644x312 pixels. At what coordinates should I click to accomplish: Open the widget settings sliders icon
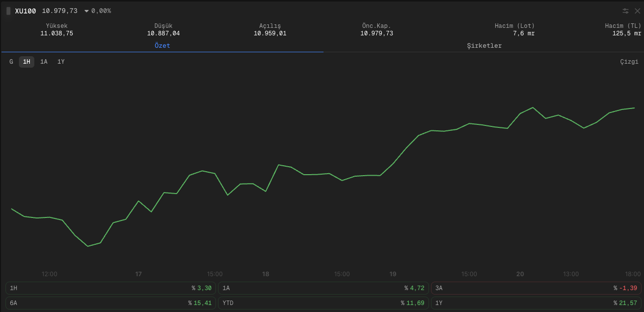626,11
